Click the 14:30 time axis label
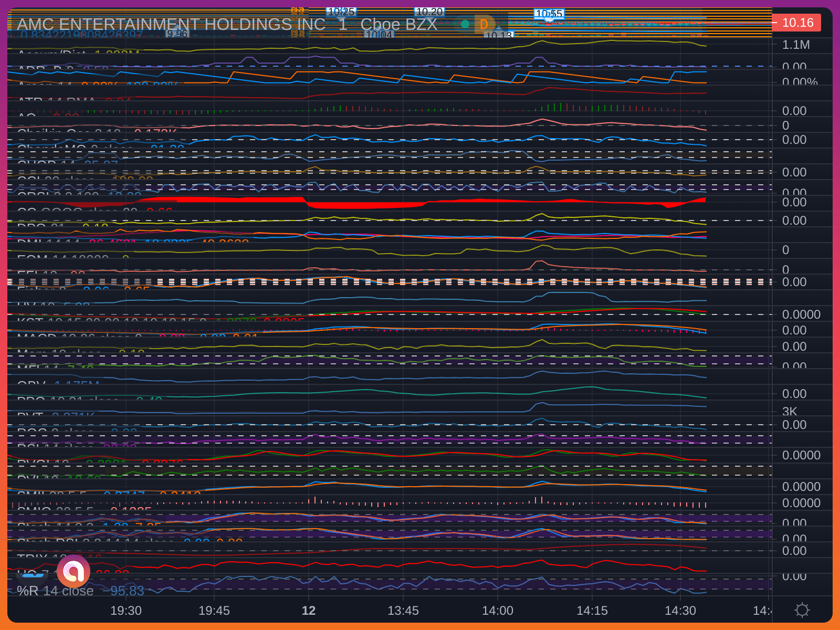This screenshot has height=630, width=840. coord(680,611)
